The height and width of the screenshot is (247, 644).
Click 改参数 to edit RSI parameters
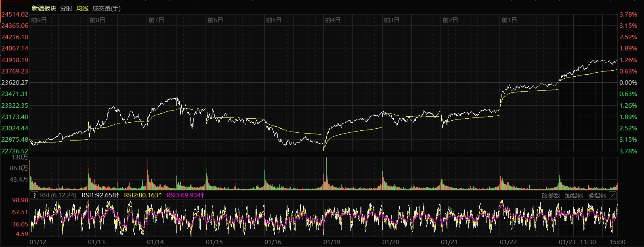pyautogui.click(x=551, y=195)
